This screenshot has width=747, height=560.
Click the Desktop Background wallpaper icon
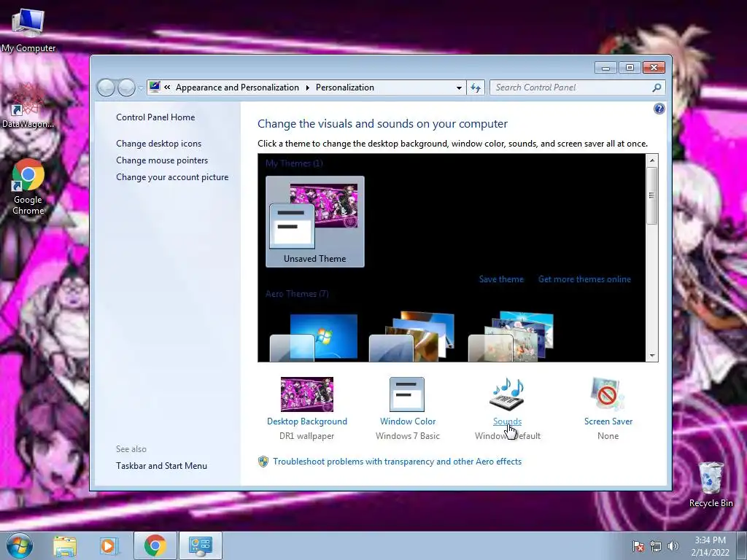[x=307, y=394]
